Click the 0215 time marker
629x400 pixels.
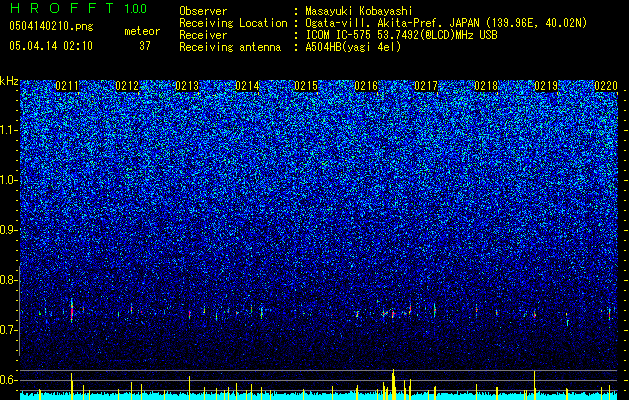click(306, 86)
